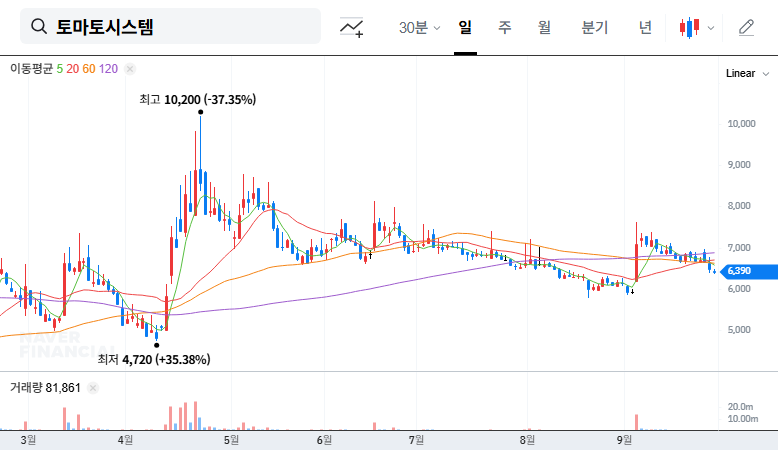
Task: Click the 최저 4,720 low marker label
Action: click(154, 360)
